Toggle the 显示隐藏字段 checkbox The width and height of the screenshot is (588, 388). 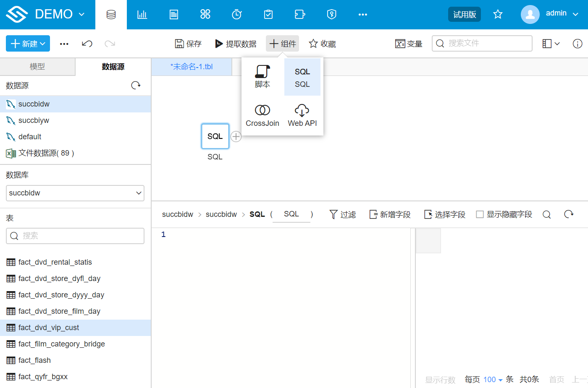click(x=480, y=214)
